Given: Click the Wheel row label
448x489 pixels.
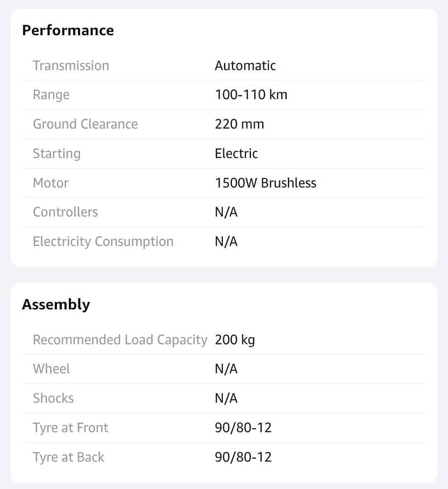Looking at the screenshot, I should (52, 369).
